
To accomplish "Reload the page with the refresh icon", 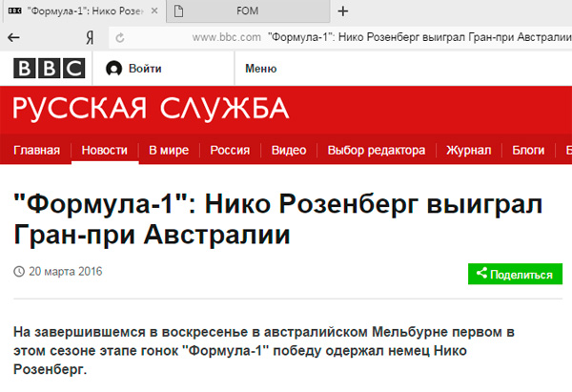I will coord(120,37).
